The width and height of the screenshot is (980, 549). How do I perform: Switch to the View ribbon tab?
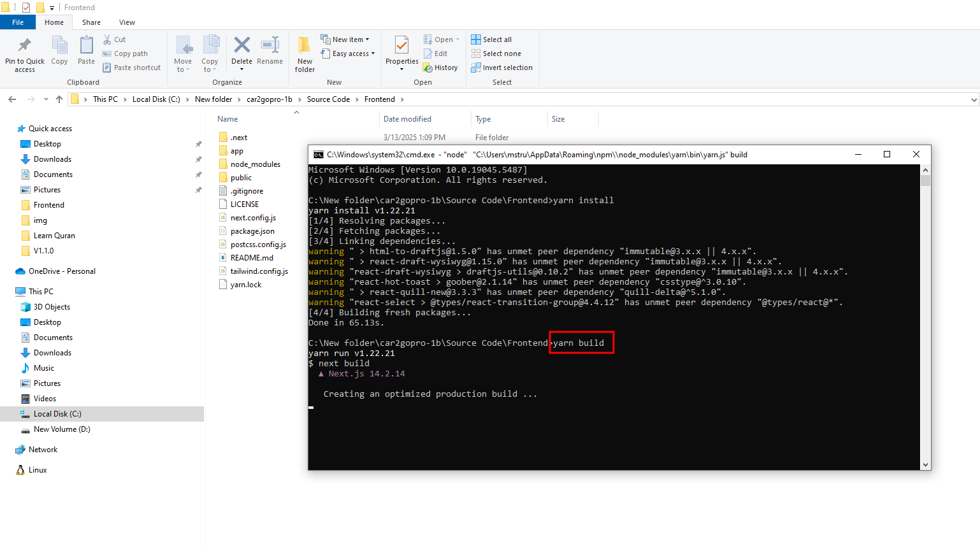tap(127, 22)
